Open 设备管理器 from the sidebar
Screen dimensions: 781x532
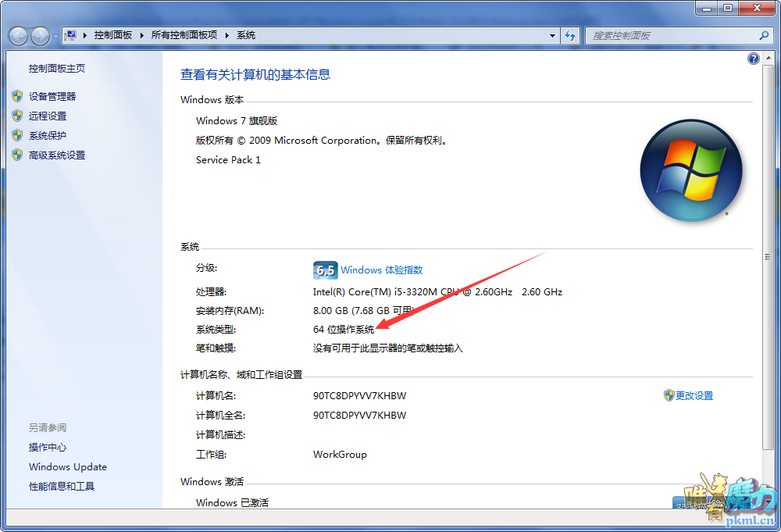click(x=52, y=97)
